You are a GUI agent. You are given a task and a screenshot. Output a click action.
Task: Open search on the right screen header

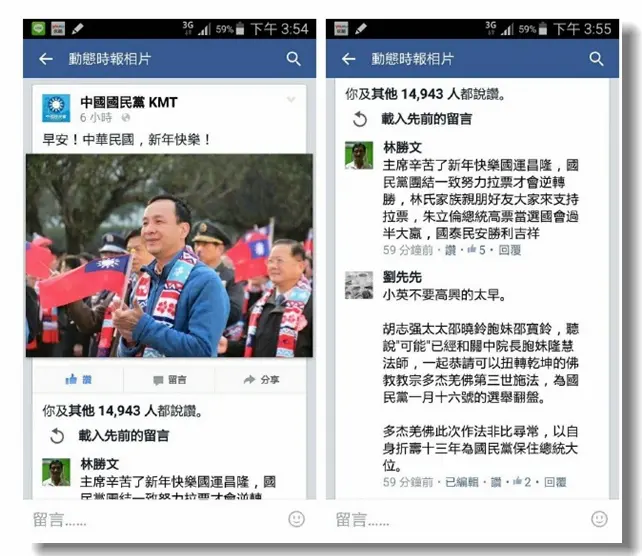point(596,59)
